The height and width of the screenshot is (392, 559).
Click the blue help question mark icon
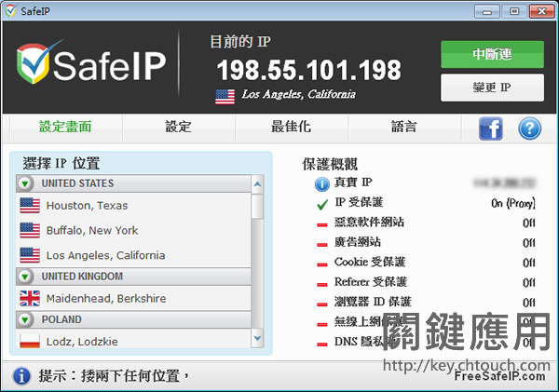point(529,128)
